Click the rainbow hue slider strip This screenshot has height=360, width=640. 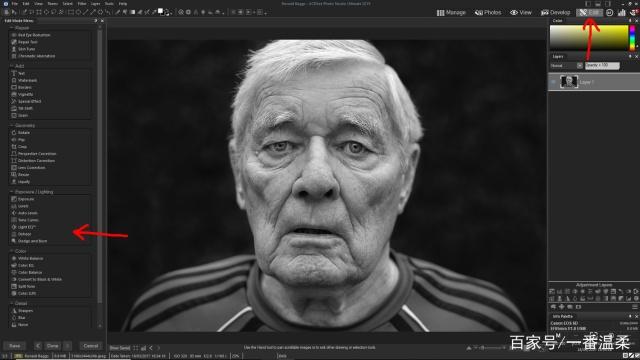point(632,38)
